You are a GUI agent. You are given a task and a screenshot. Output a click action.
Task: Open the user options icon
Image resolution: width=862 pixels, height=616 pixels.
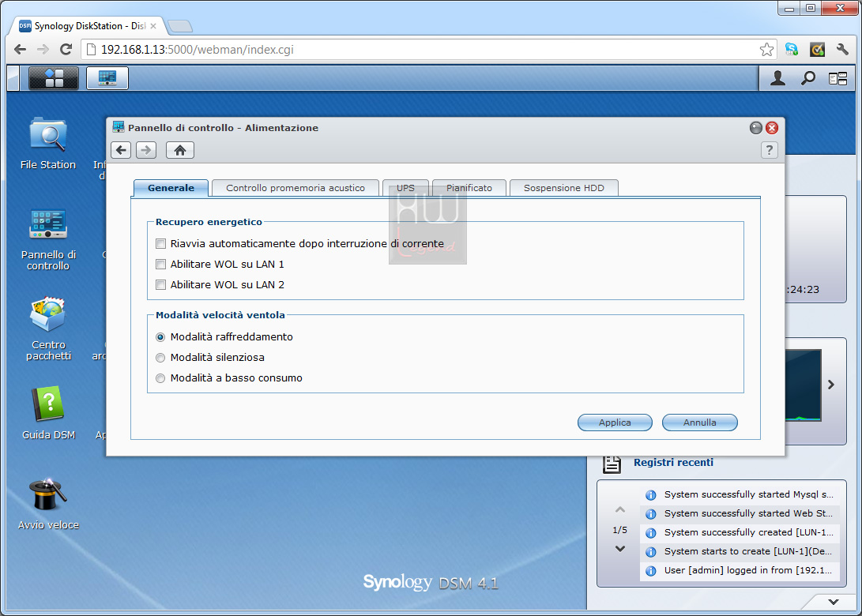[777, 79]
